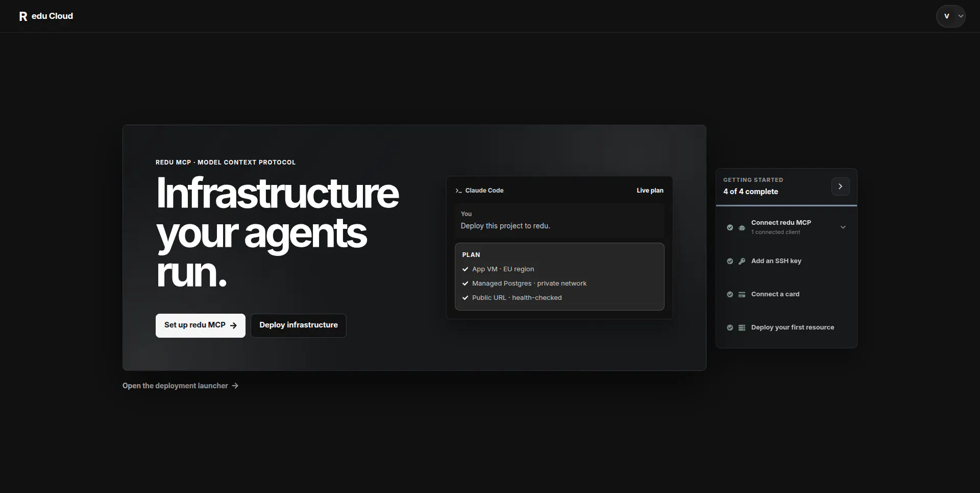
Task: Click the "Claude Code" title text
Action: [x=484, y=191]
